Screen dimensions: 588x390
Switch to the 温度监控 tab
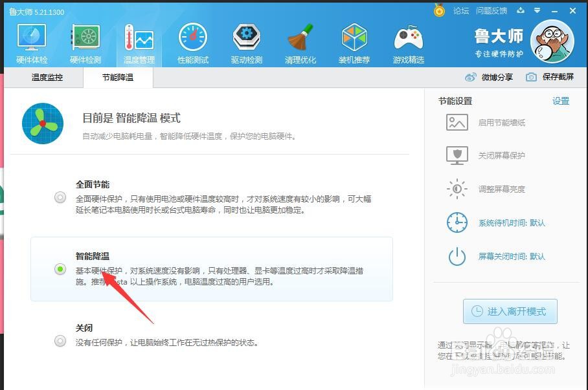47,78
